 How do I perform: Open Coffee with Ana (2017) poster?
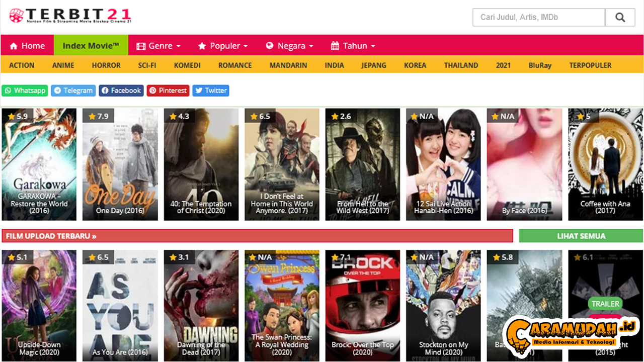click(x=606, y=164)
